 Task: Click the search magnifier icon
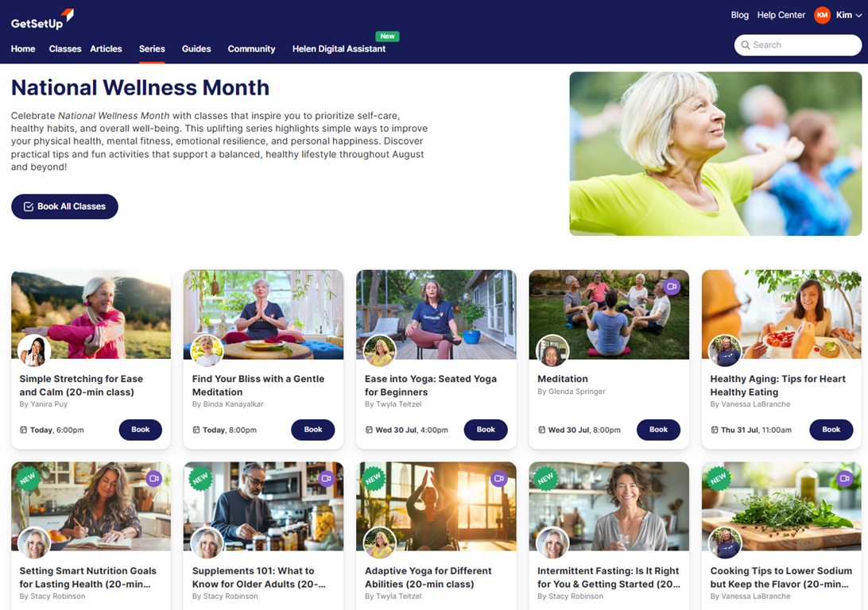pos(746,44)
